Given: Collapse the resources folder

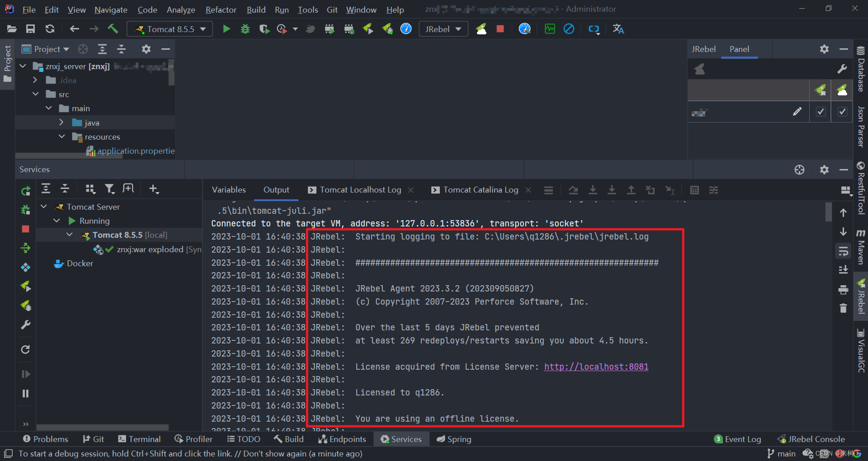Looking at the screenshot, I should pyautogui.click(x=61, y=136).
